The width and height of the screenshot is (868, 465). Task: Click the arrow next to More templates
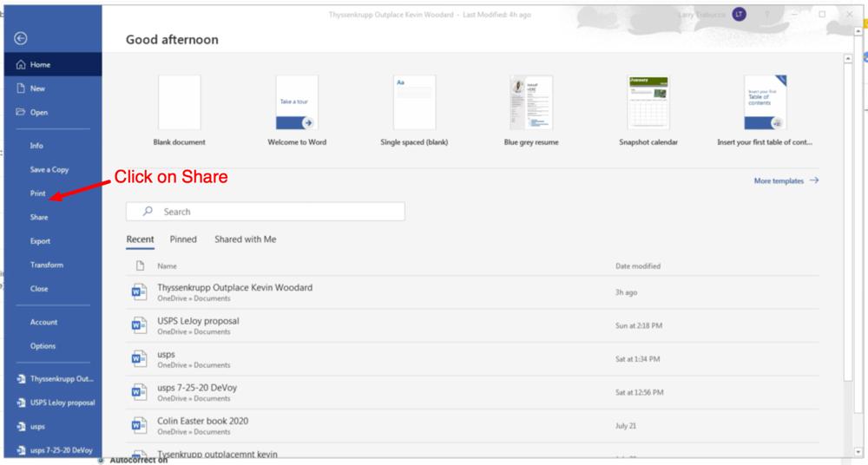814,180
